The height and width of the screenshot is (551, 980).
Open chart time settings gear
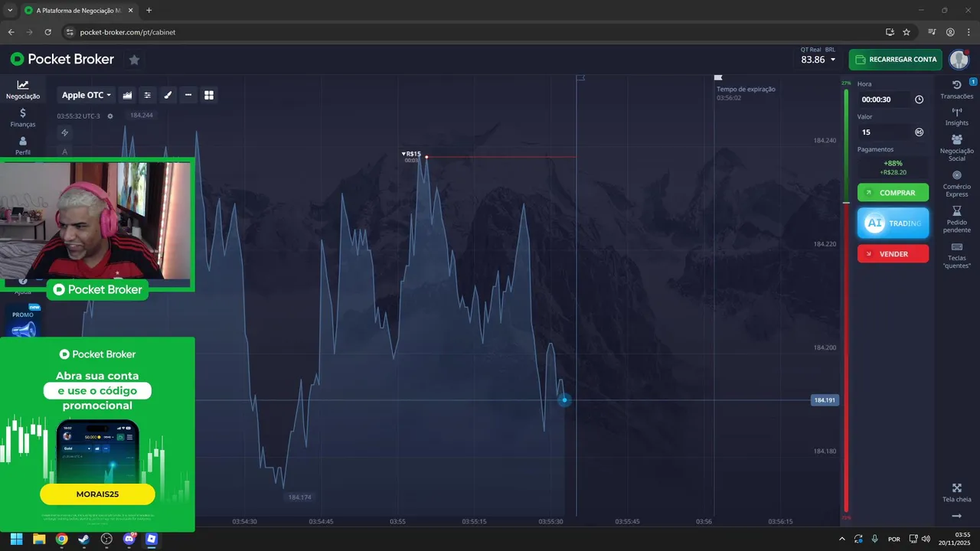tap(110, 116)
